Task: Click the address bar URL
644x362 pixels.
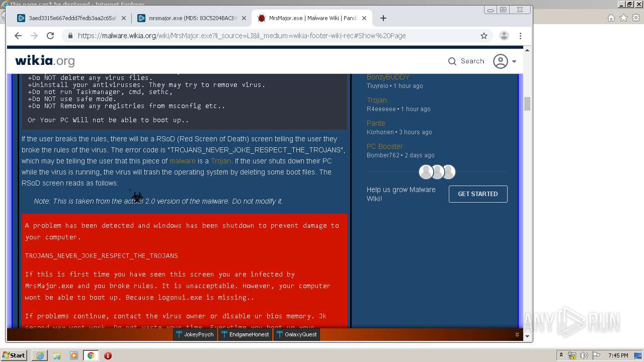Action: [x=242, y=36]
